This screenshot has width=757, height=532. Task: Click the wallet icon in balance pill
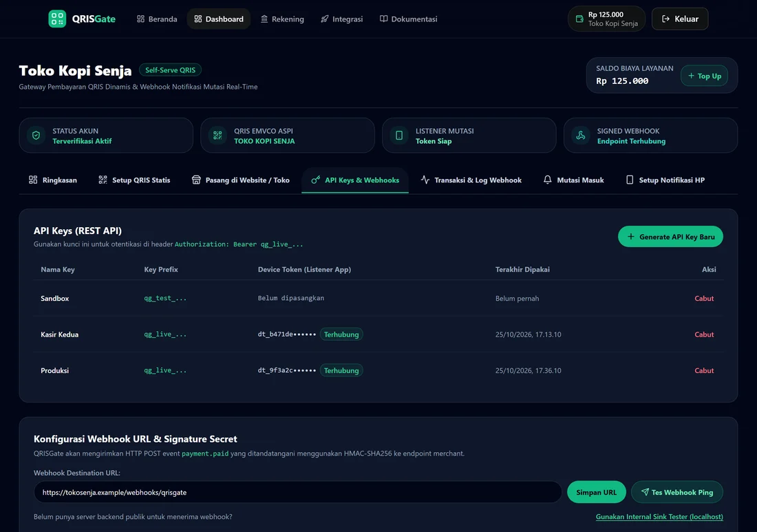(x=579, y=19)
